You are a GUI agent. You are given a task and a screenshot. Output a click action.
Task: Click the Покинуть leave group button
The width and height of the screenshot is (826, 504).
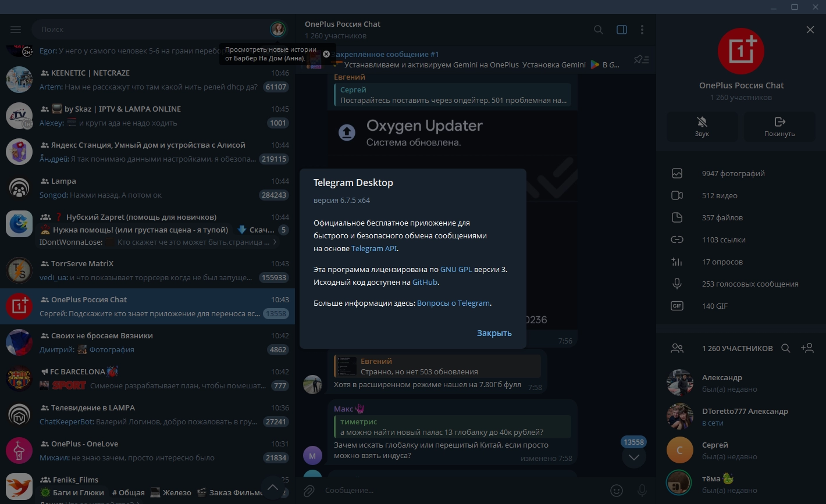point(779,126)
